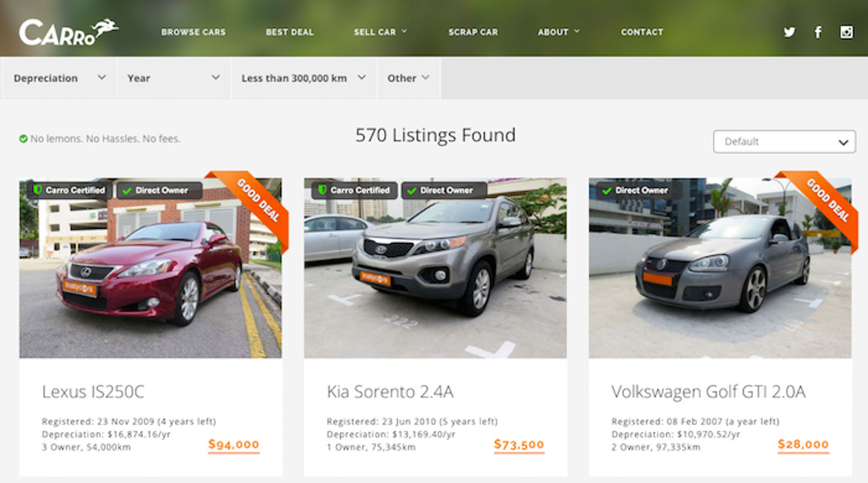
Task: Open the Carro Facebook page icon
Action: [x=817, y=32]
